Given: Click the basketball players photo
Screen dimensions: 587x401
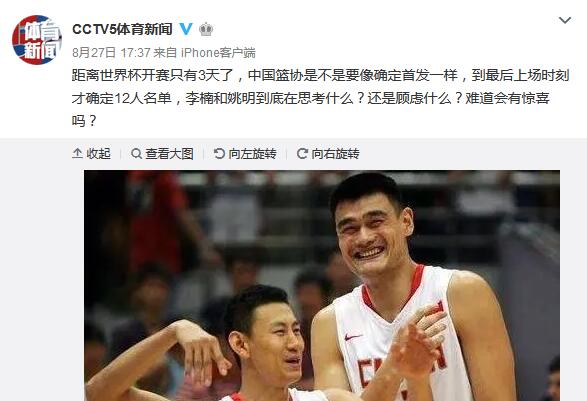Looking at the screenshot, I should (322, 286).
